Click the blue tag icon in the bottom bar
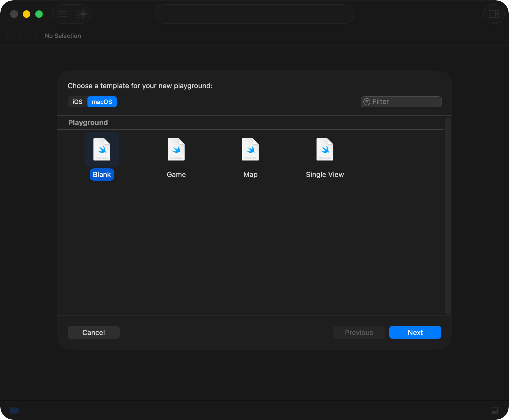 (x=14, y=411)
